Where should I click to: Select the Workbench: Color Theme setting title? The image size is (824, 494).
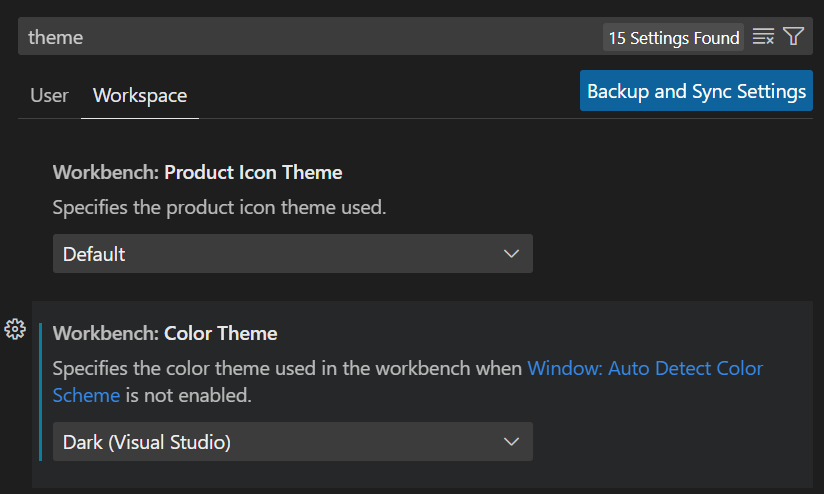[165, 333]
